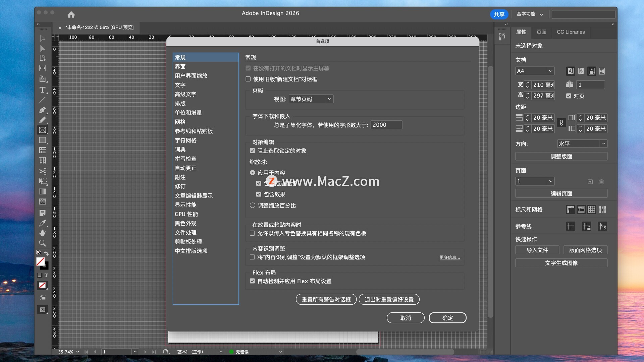Viewport: 644px width, 362px height.
Task: Select the Pen tool
Action: pos(42,110)
